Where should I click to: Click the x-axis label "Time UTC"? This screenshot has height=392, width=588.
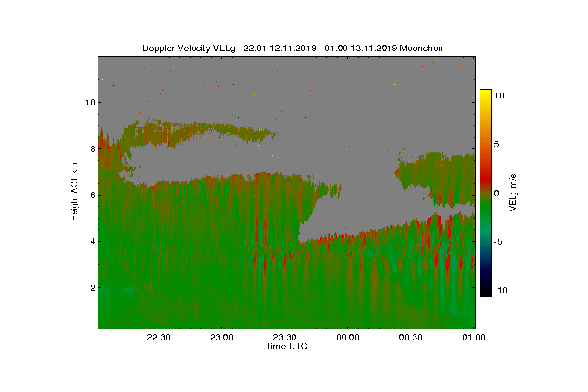coord(287,346)
